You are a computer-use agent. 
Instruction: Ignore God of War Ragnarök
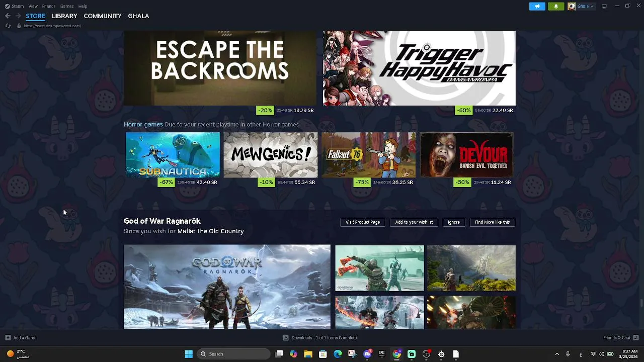click(x=454, y=222)
